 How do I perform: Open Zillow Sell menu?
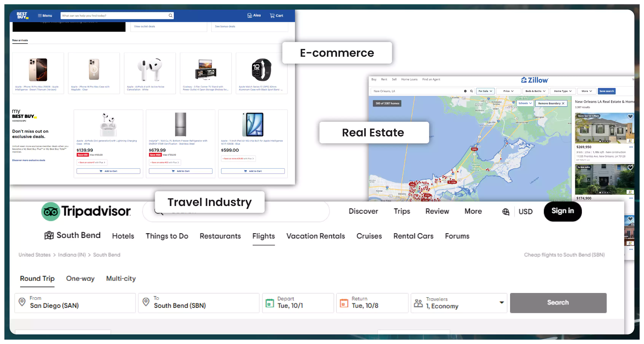pyautogui.click(x=394, y=79)
